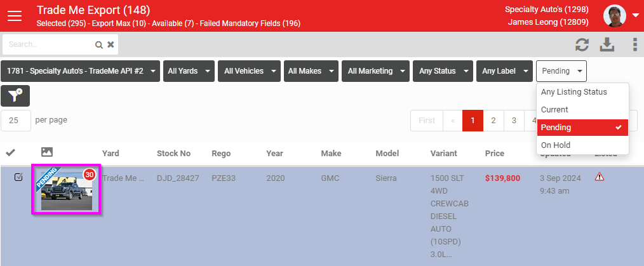Click the Trade Me yard cell
Screen dimensions: 644x266
[x=123, y=178]
